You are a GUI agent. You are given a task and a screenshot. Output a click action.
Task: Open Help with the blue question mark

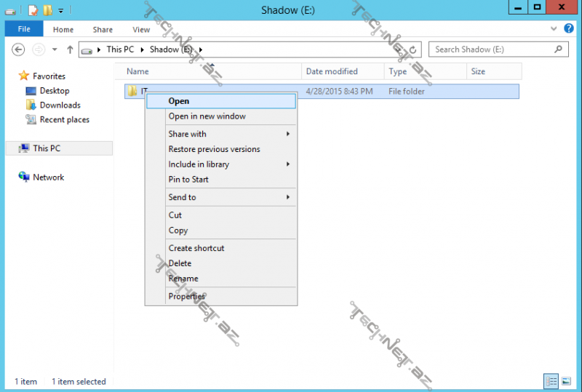(x=569, y=29)
